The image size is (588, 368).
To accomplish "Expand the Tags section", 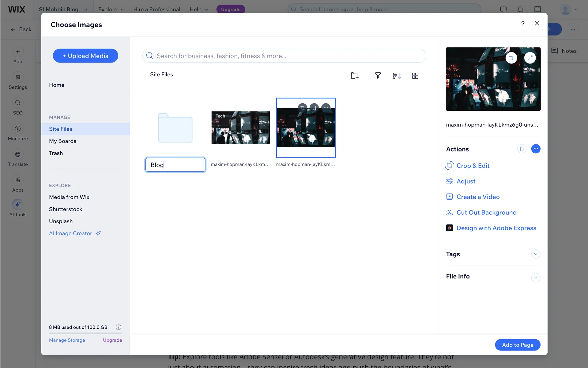I will (536, 254).
